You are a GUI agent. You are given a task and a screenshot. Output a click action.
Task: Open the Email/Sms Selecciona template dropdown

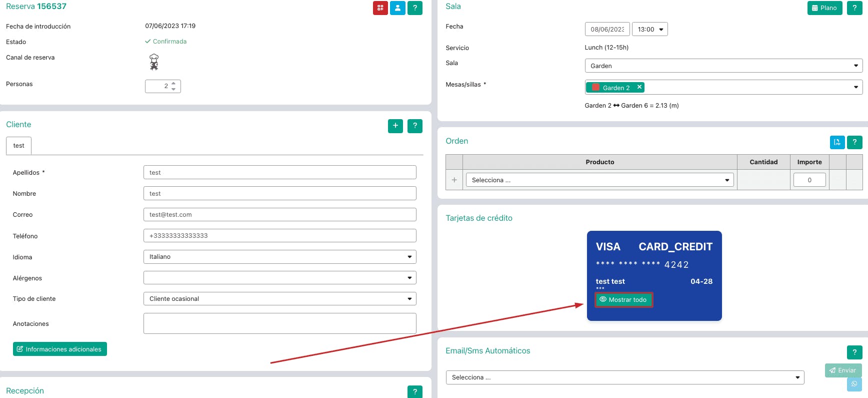pyautogui.click(x=625, y=377)
